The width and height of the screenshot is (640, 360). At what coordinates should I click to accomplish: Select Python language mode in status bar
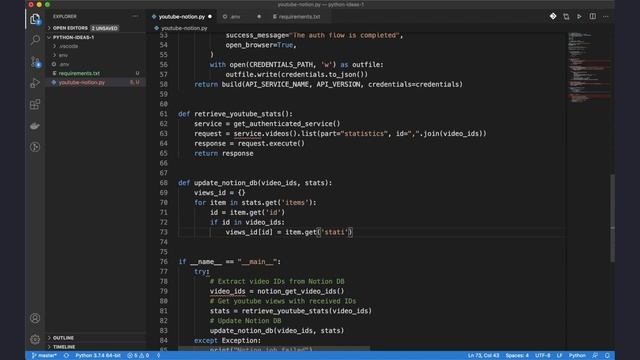(577, 356)
